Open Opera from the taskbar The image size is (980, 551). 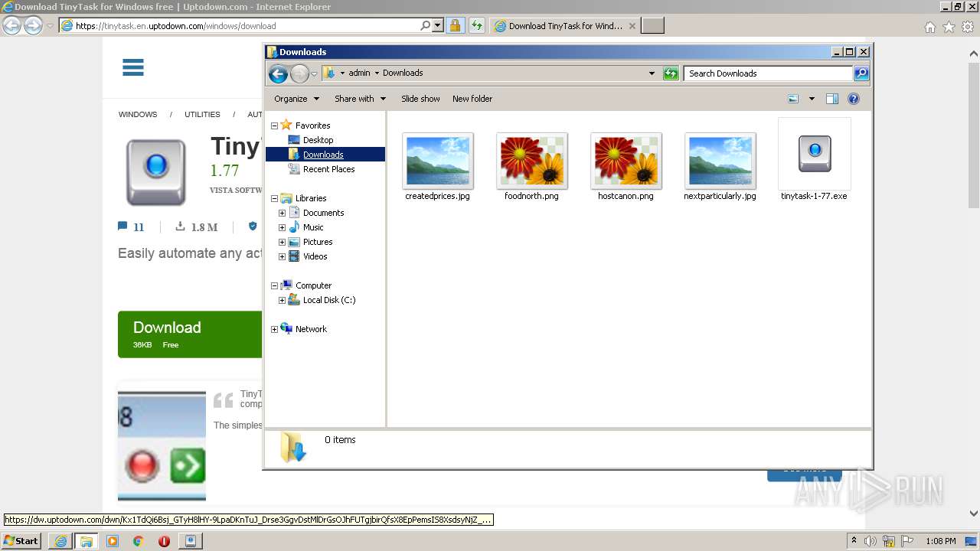tap(164, 541)
